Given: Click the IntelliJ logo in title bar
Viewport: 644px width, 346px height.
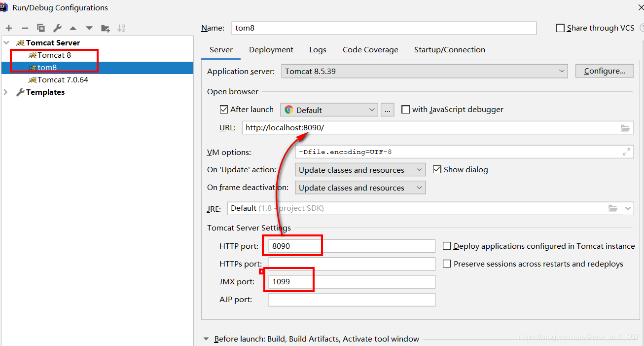Looking at the screenshot, I should [4, 7].
